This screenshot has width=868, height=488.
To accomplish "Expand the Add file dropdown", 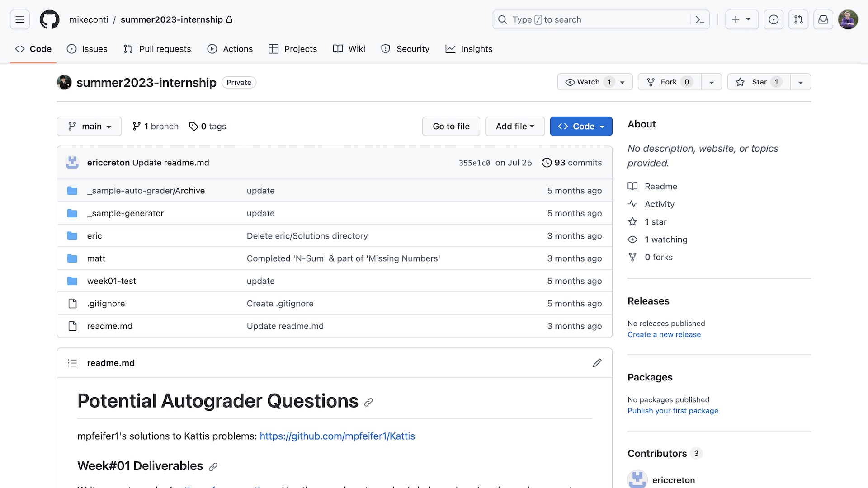I will coord(514,126).
